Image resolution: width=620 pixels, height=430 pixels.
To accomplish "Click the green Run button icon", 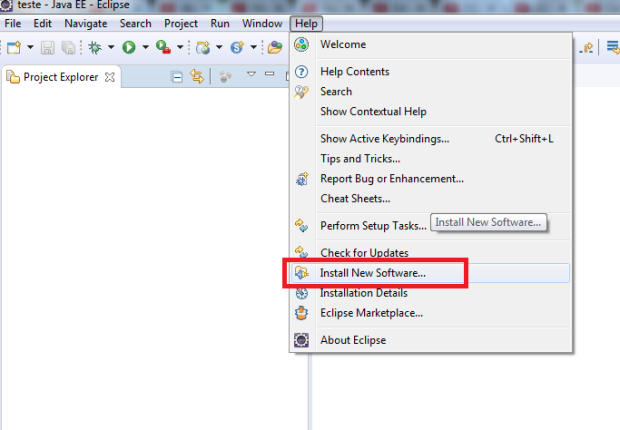I will point(129,47).
